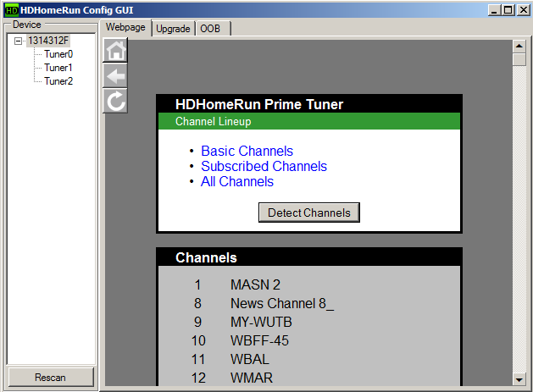Open the All Channels link
Viewport: 533px width, 392px height.
237,181
